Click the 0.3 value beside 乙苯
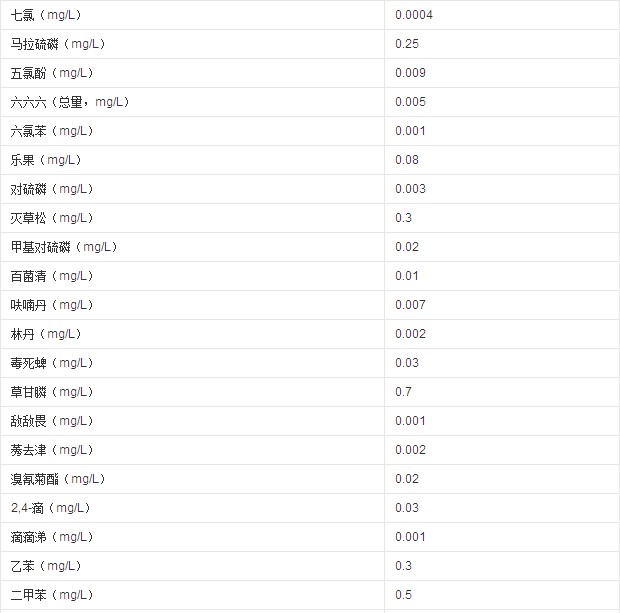 (403, 566)
